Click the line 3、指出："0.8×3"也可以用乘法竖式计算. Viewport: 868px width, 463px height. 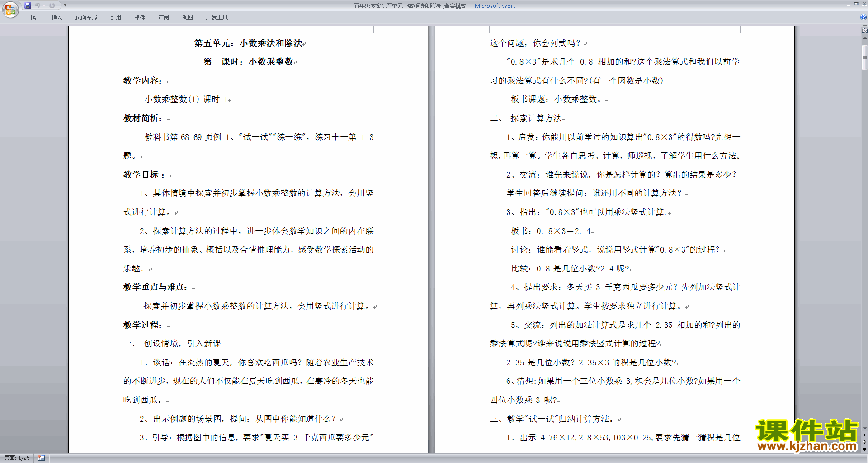(x=586, y=212)
